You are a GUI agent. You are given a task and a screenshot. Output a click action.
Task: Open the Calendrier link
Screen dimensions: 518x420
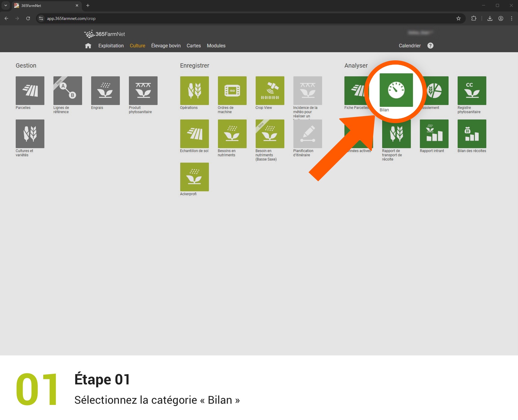pos(409,46)
